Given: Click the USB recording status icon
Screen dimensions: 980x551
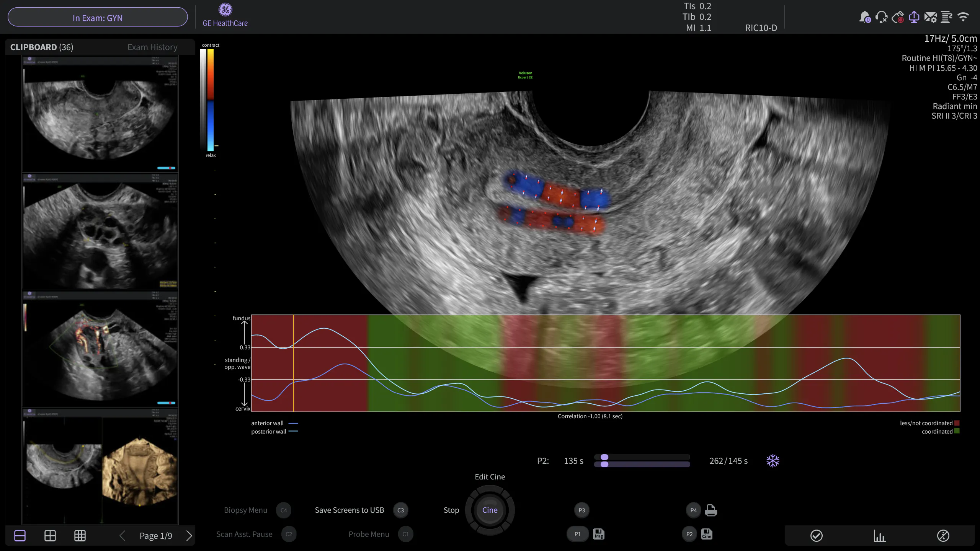Looking at the screenshot, I should pyautogui.click(x=898, y=17).
